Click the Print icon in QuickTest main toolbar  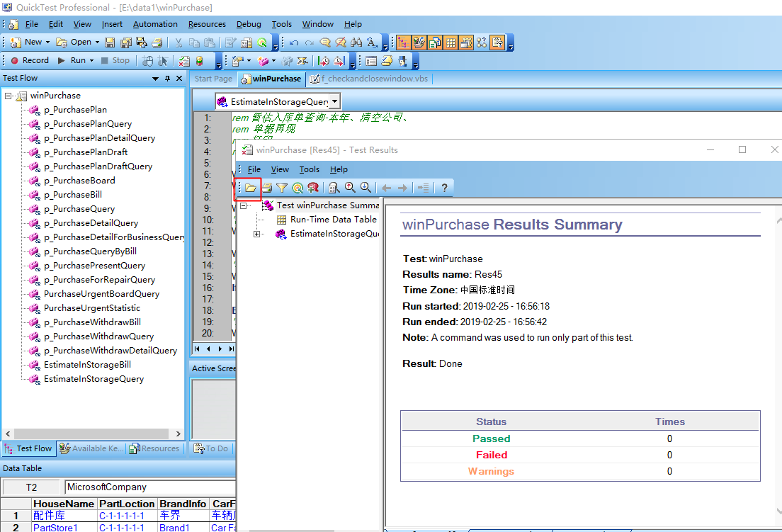point(157,43)
